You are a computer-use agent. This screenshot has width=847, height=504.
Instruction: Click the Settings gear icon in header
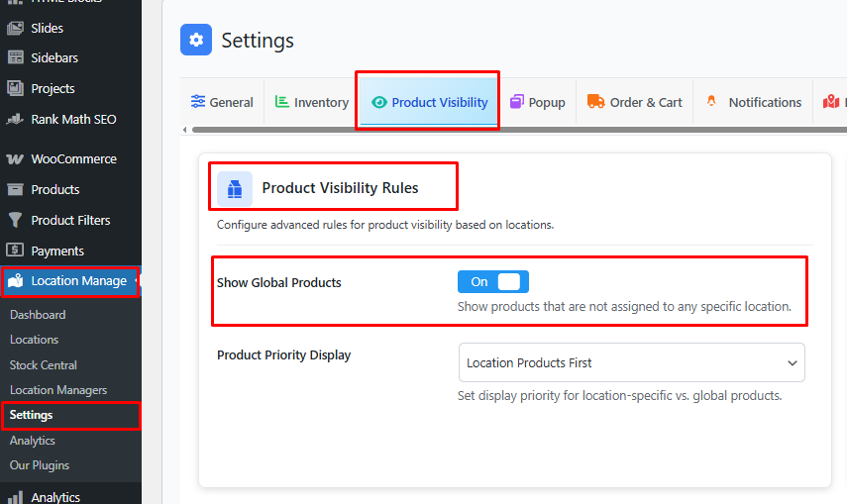pos(196,41)
